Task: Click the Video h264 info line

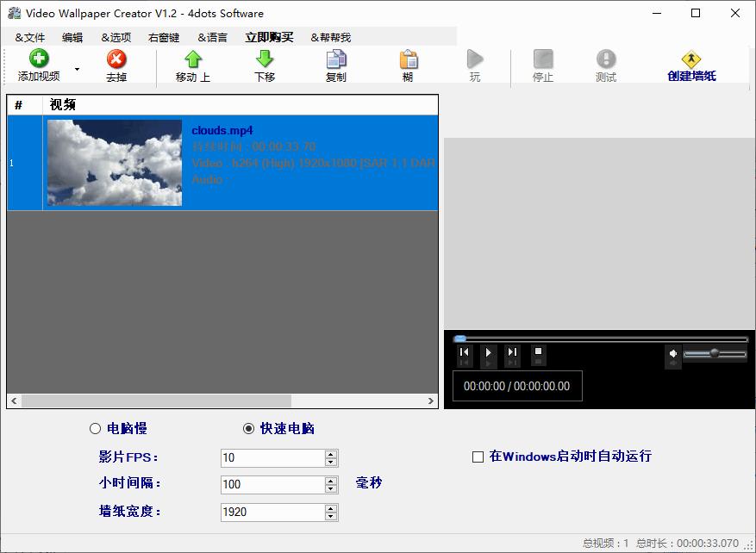Action: [x=314, y=163]
